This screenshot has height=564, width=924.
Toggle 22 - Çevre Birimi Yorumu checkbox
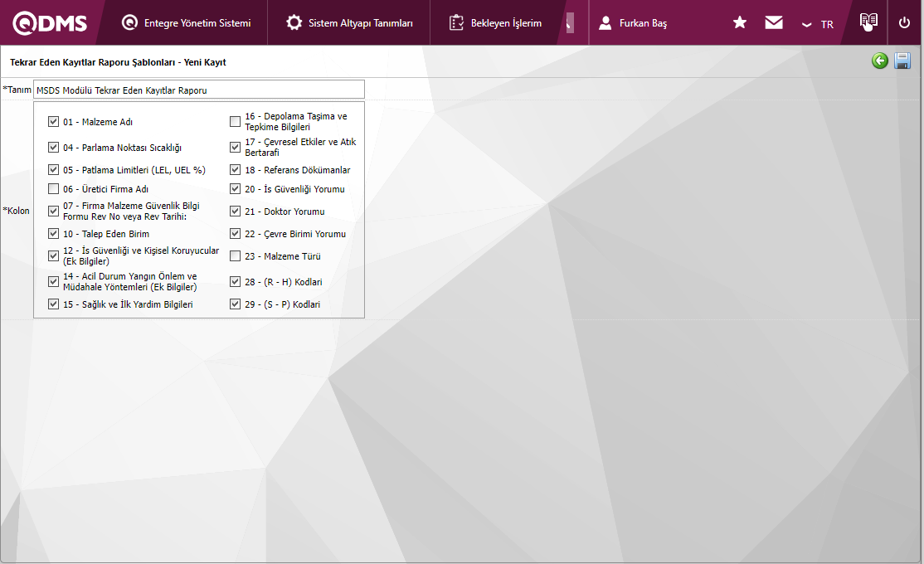[x=235, y=234]
